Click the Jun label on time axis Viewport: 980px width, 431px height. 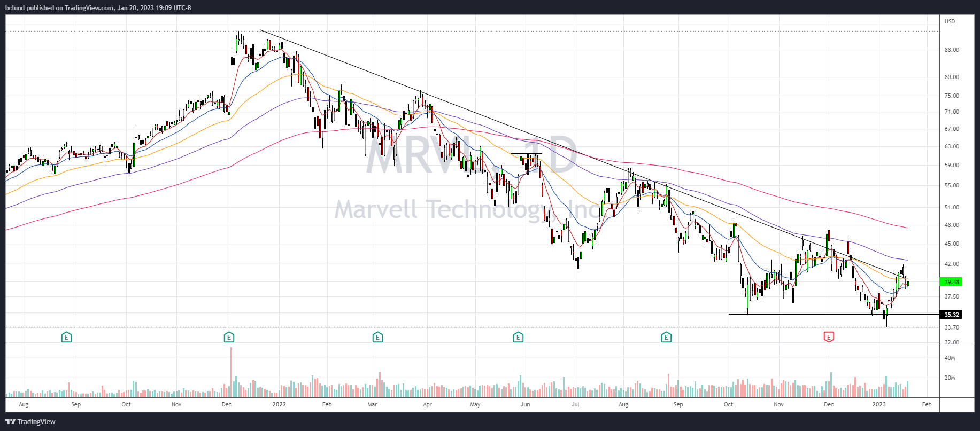pos(526,404)
